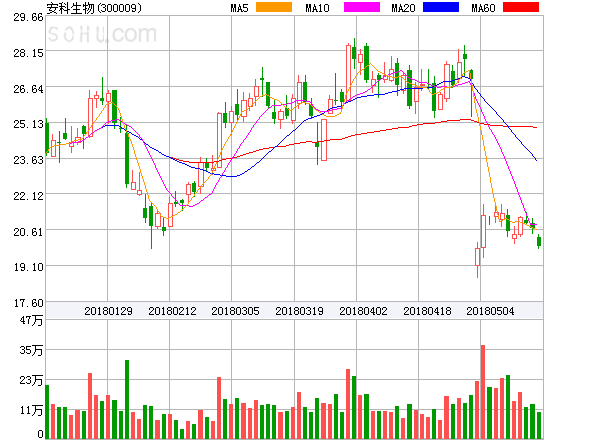This screenshot has height=440, width=600.
Task: Click the 11万 volume axis label
Action: pos(31,410)
